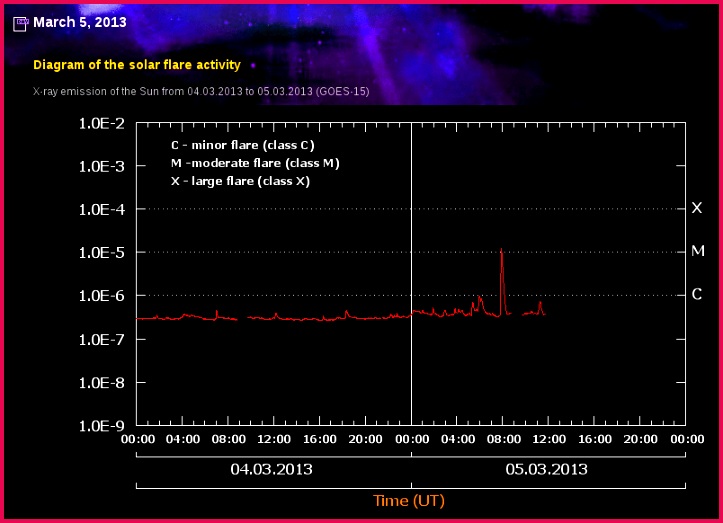This screenshot has height=523, width=723.
Task: Click the 04.03.2013 date label under the axis
Action: click(x=271, y=468)
